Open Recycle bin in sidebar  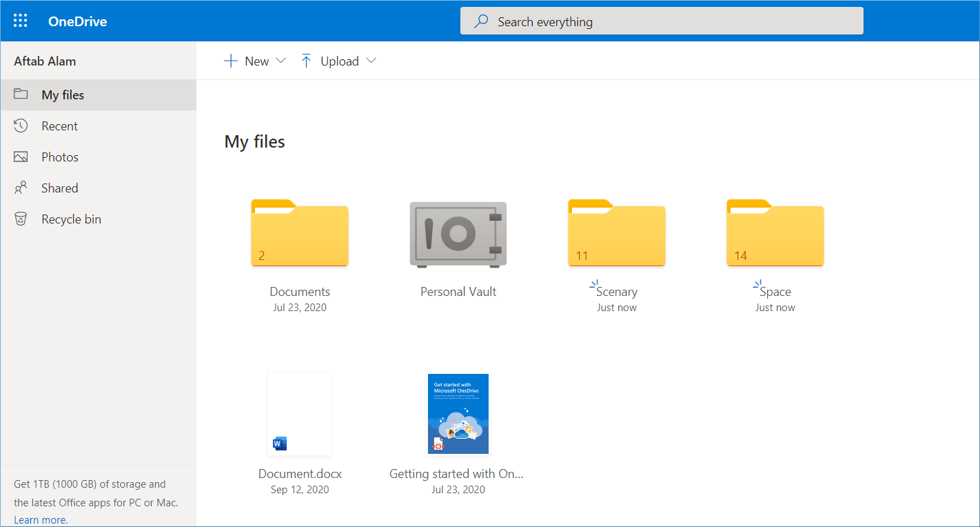[x=98, y=219]
